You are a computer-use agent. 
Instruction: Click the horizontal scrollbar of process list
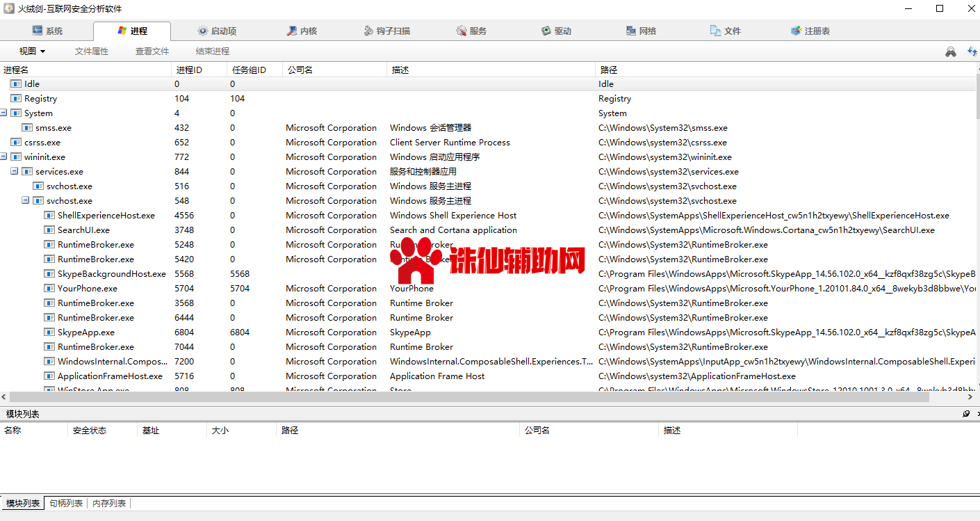[x=469, y=396]
